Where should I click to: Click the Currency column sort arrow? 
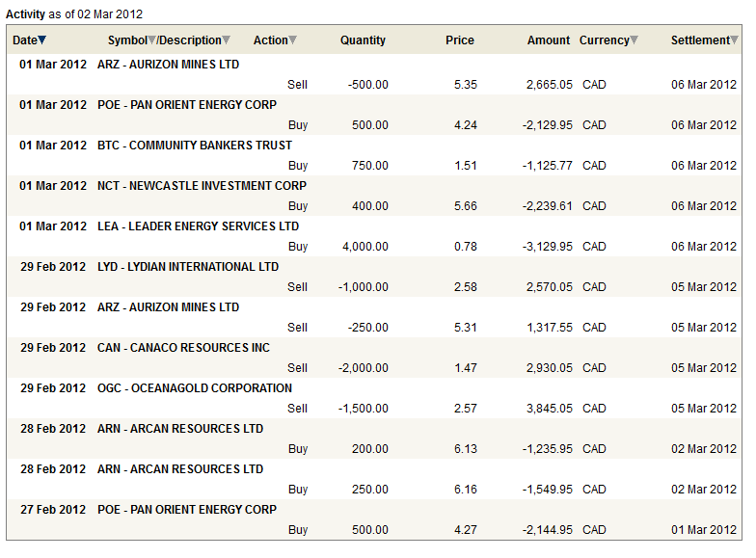pyautogui.click(x=634, y=40)
